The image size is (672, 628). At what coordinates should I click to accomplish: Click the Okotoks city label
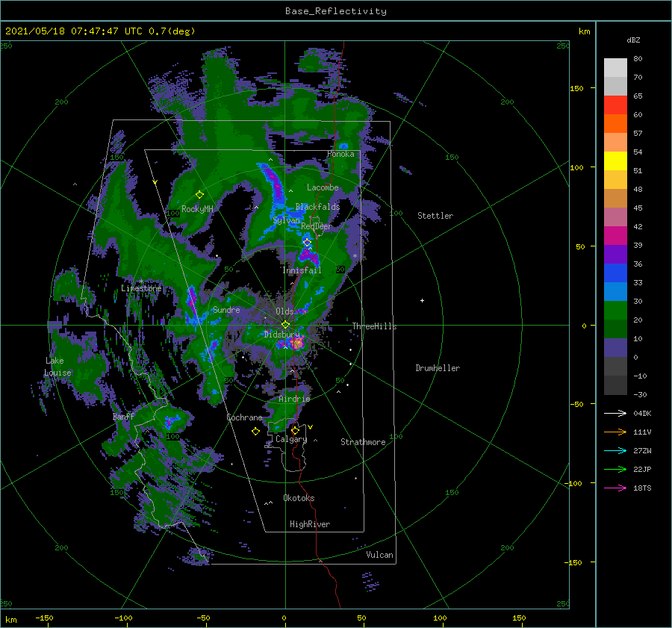[299, 498]
